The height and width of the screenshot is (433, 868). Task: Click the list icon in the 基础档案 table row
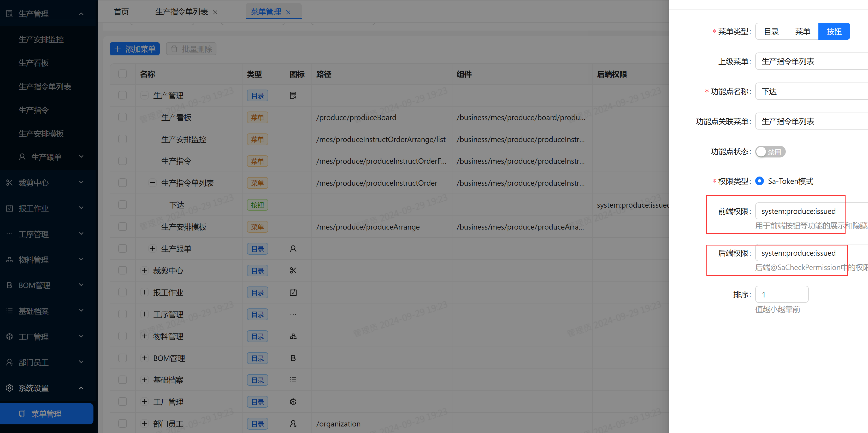click(293, 380)
